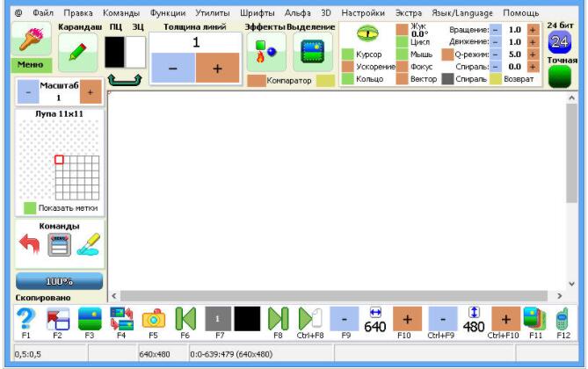
Task: Toggle the Мышь option
Action: coord(402,54)
